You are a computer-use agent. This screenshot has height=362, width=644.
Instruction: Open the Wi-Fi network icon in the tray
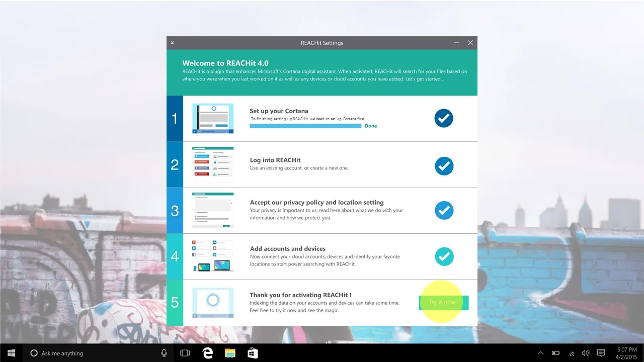[x=572, y=353]
